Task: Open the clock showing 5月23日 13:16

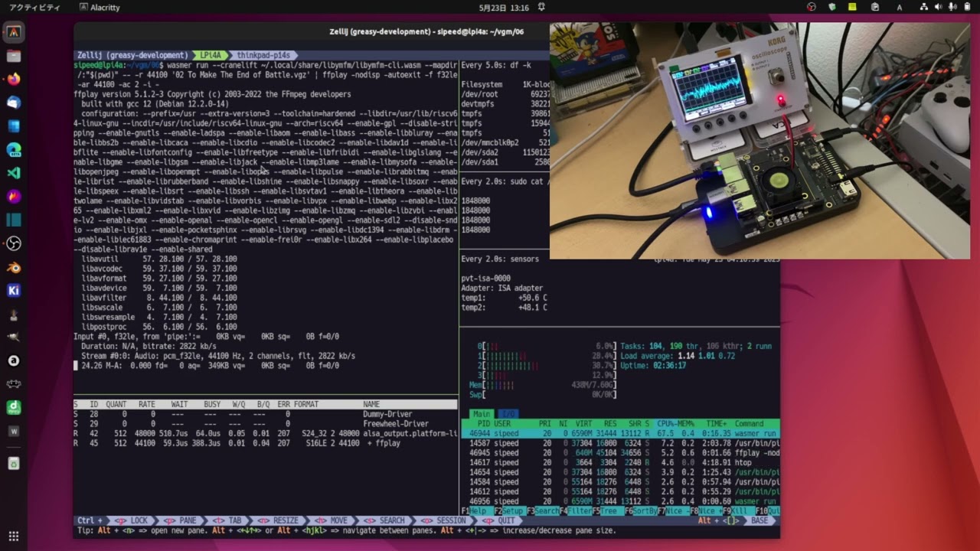Action: [504, 7]
